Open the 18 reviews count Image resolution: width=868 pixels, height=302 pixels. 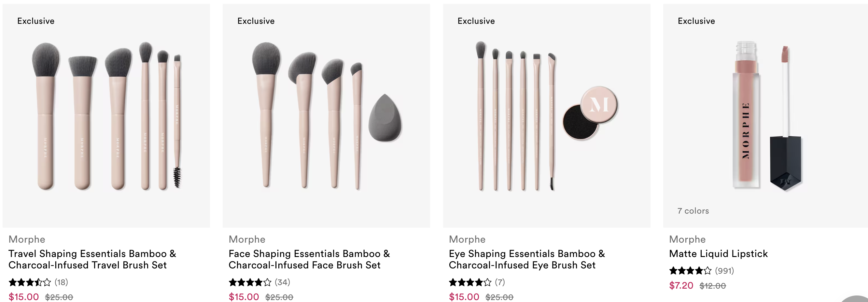tap(61, 282)
